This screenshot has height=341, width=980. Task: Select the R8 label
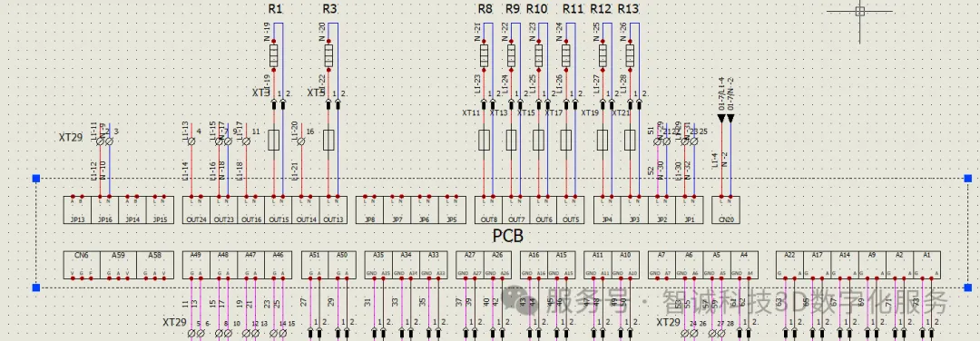(x=485, y=9)
